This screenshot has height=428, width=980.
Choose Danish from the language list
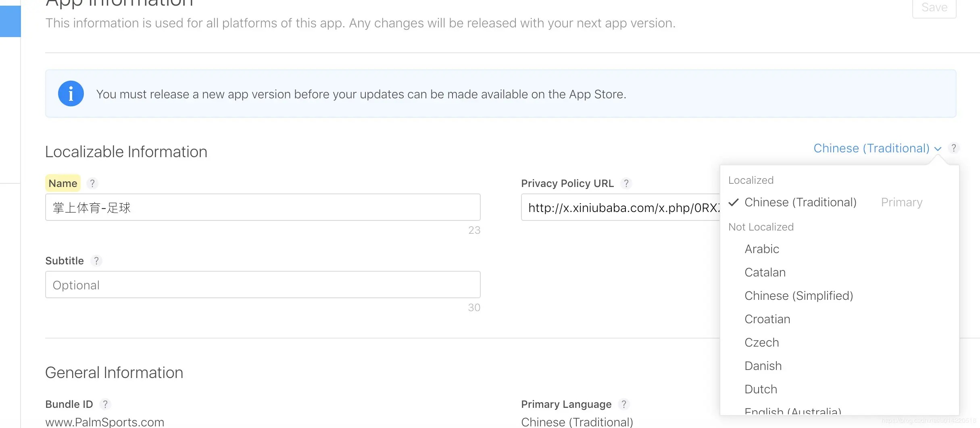click(x=763, y=366)
